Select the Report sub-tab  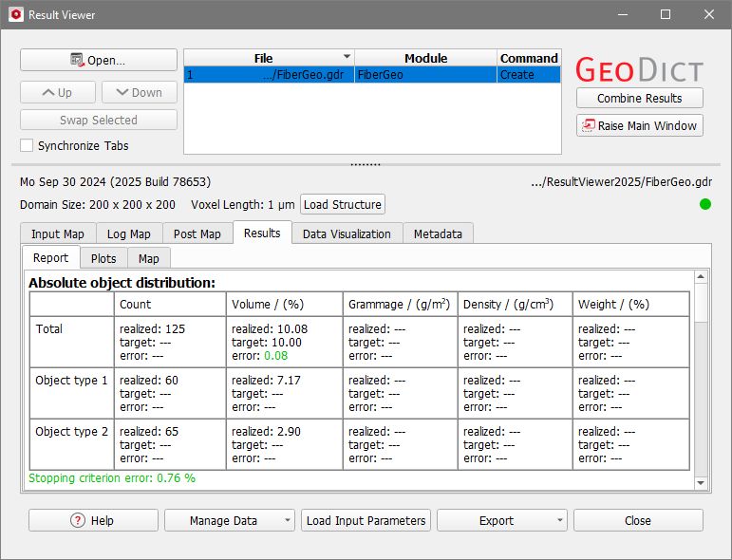[51, 257]
